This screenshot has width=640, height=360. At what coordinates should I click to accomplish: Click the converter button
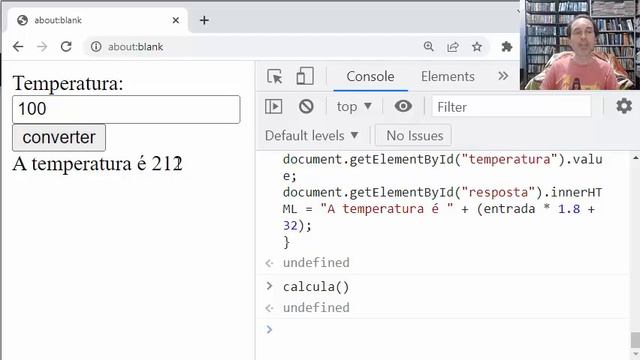click(x=59, y=138)
